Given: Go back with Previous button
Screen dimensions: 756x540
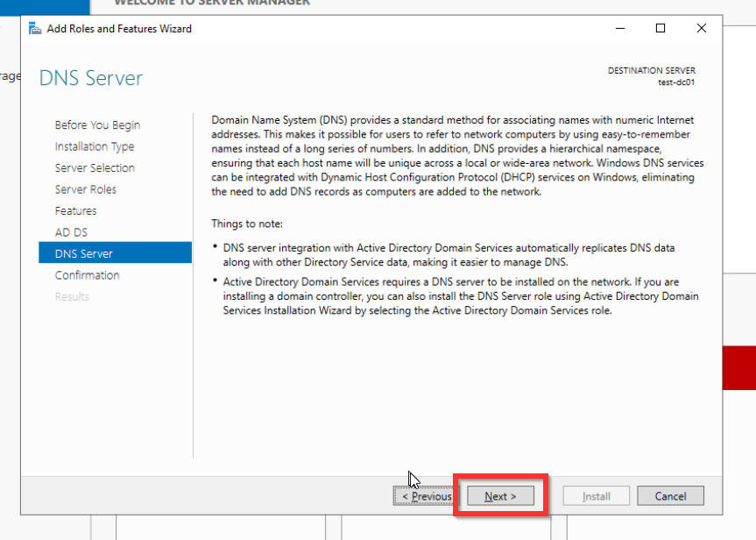Looking at the screenshot, I should pyautogui.click(x=427, y=495).
